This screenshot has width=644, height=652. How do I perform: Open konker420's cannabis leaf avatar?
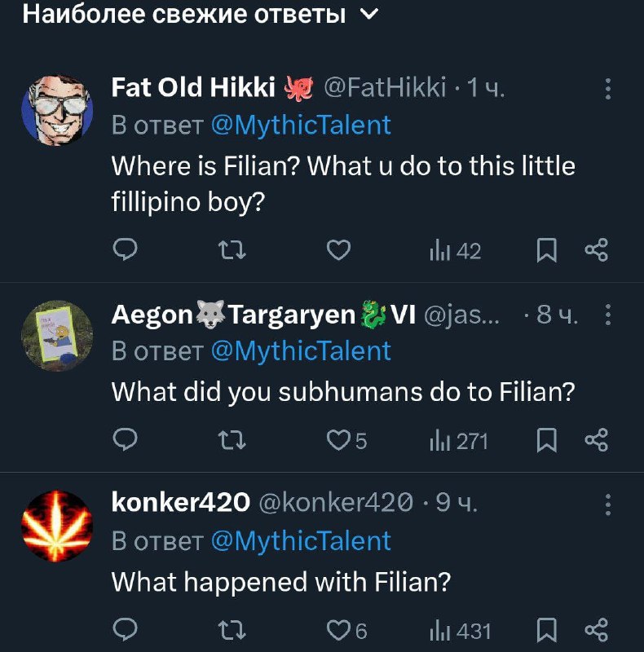point(57,527)
